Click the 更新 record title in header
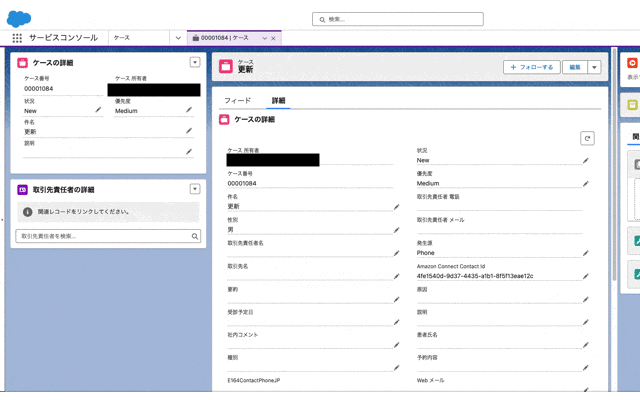The image size is (640, 400). pyautogui.click(x=245, y=69)
